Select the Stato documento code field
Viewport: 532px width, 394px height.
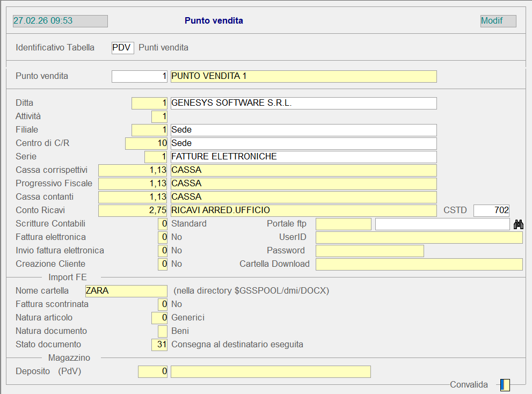159,345
